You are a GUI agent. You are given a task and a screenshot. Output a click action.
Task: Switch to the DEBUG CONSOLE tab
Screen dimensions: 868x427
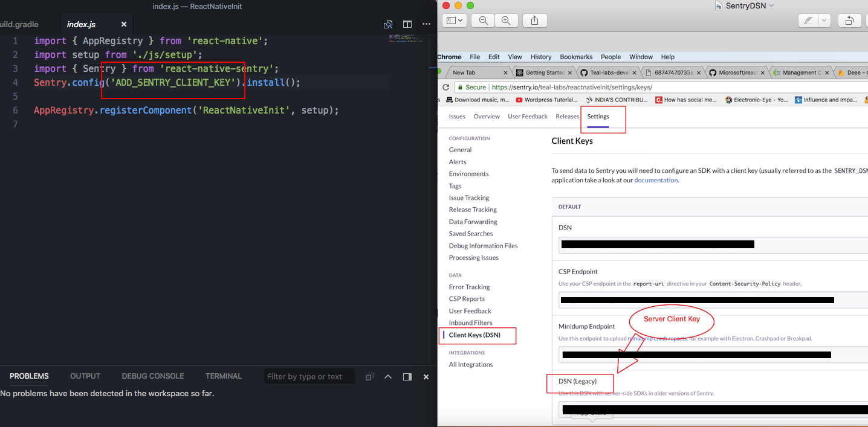tap(153, 376)
